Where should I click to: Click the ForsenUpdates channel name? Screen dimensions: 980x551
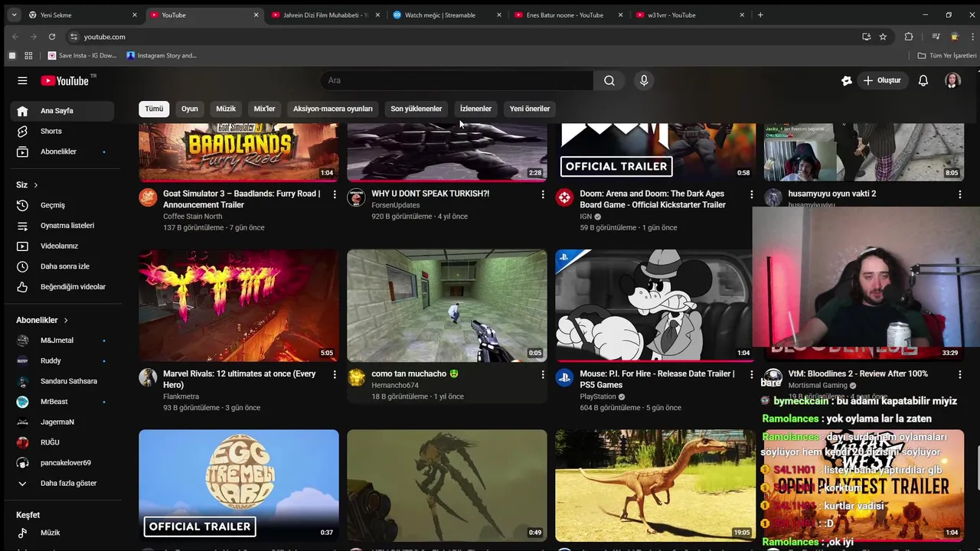tap(395, 205)
